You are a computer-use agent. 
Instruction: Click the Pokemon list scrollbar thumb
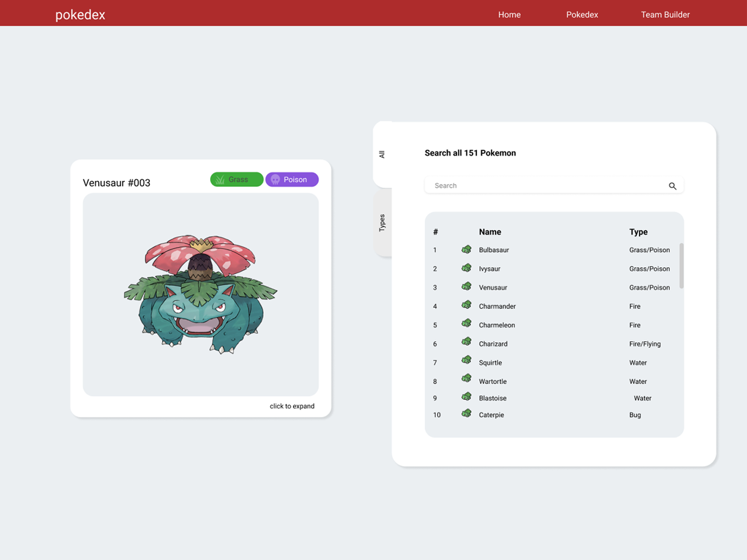pyautogui.click(x=682, y=266)
